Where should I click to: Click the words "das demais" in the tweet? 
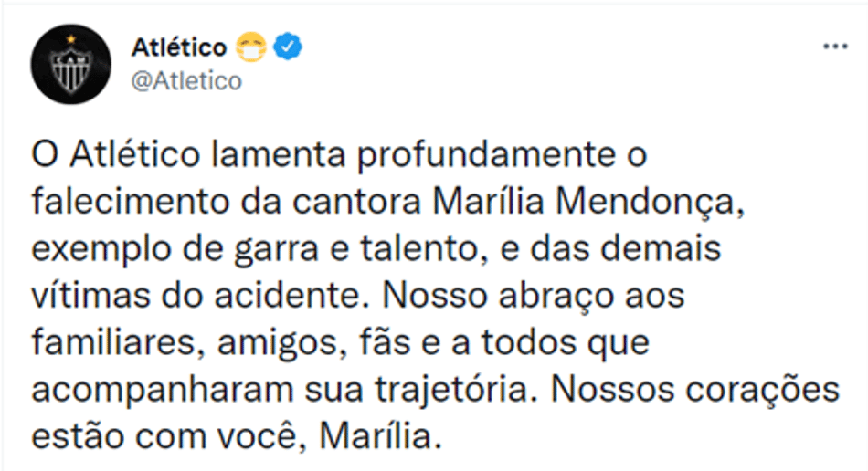pyautogui.click(x=626, y=249)
